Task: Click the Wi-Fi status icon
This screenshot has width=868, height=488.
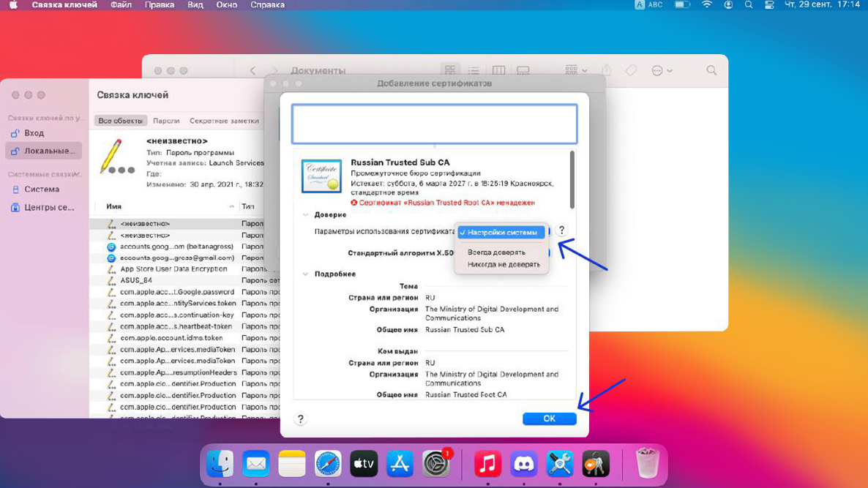Action: (707, 4)
